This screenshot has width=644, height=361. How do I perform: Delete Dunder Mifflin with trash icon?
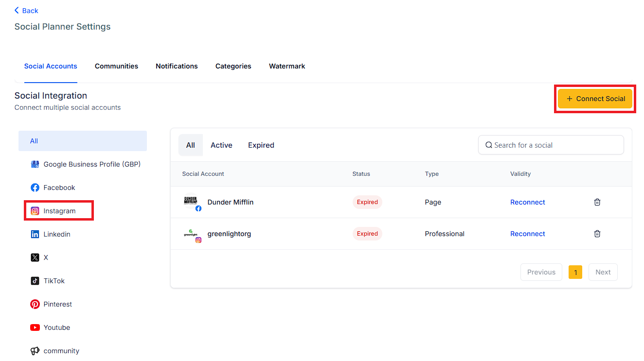pyautogui.click(x=597, y=202)
